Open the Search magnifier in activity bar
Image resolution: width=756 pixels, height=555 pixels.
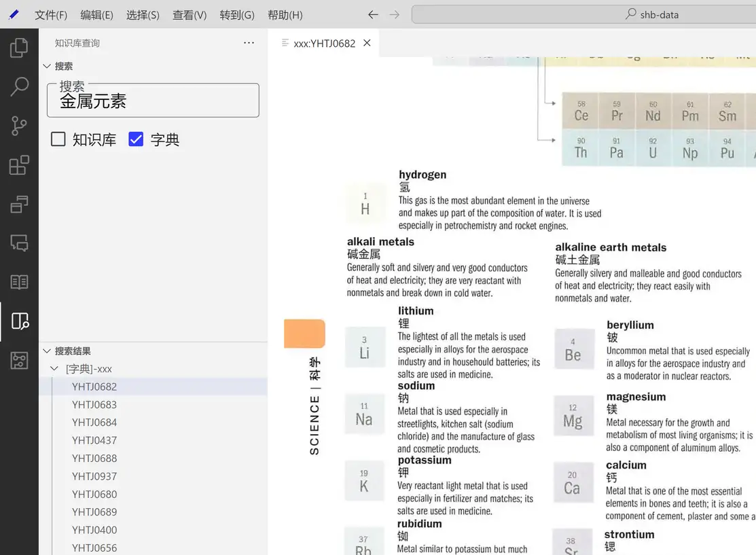tap(19, 86)
